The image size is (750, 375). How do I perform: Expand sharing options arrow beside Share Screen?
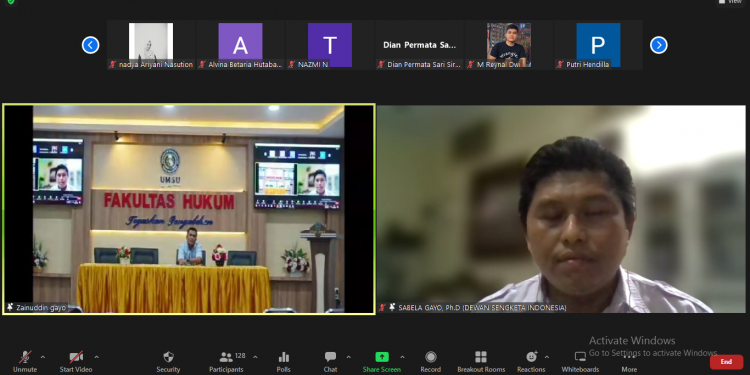point(402,357)
